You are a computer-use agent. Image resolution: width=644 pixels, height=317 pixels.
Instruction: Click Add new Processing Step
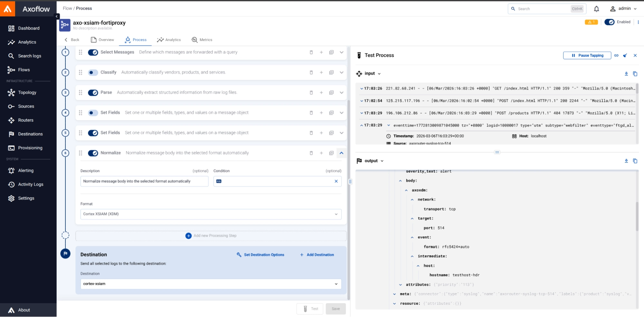[x=211, y=236]
